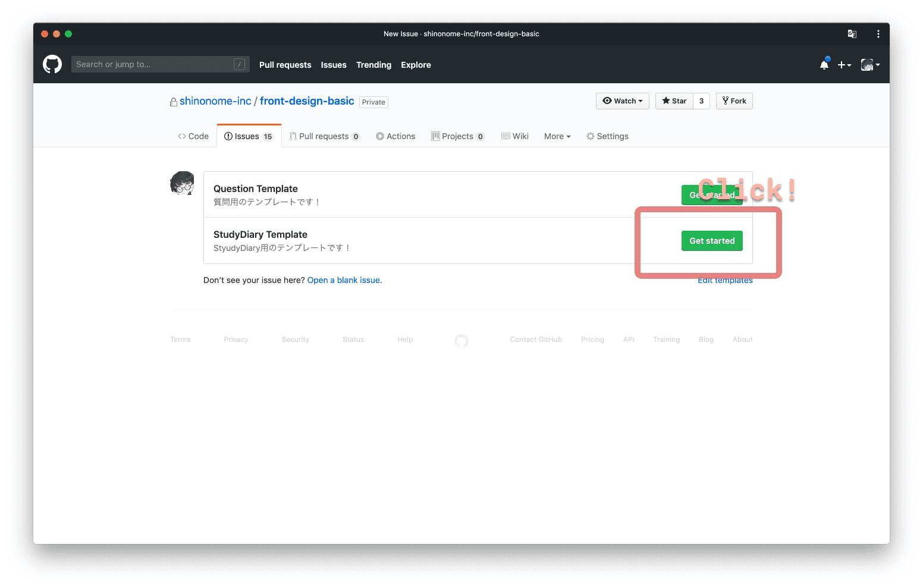Open Terms footer link
Image resolution: width=923 pixels, height=588 pixels.
point(180,339)
